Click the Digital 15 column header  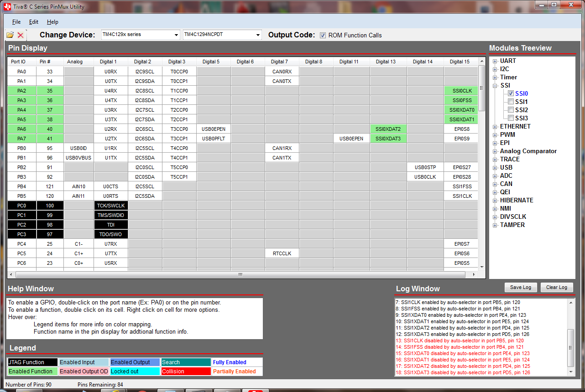(460, 62)
